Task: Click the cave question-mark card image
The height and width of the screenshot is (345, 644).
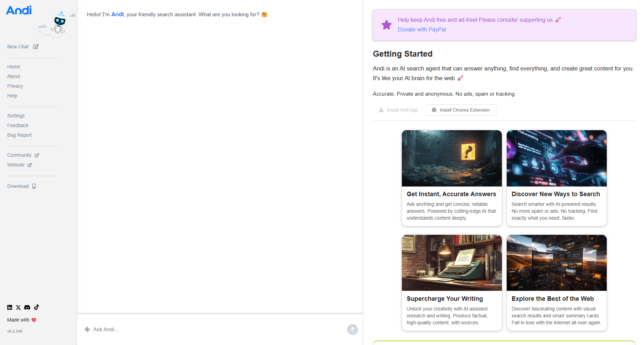Action: 452,158
